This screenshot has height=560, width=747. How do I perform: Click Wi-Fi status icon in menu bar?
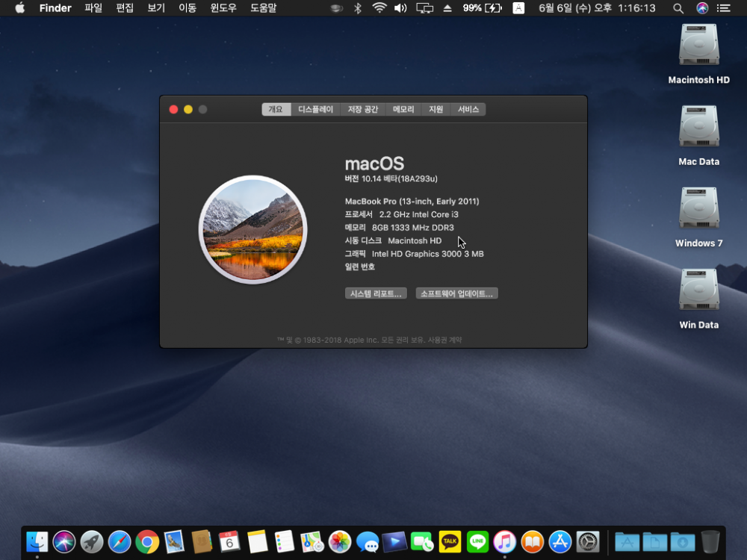pyautogui.click(x=379, y=8)
